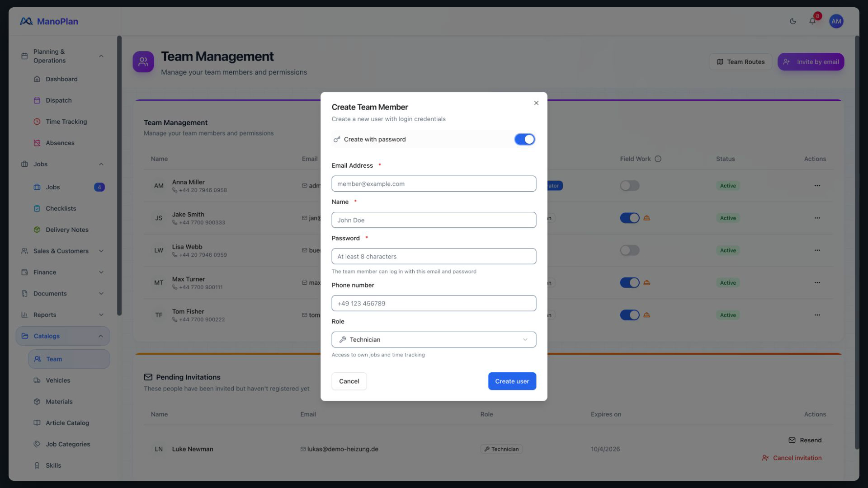Open the Role dropdown showing Technician
The image size is (868, 488).
point(434,339)
